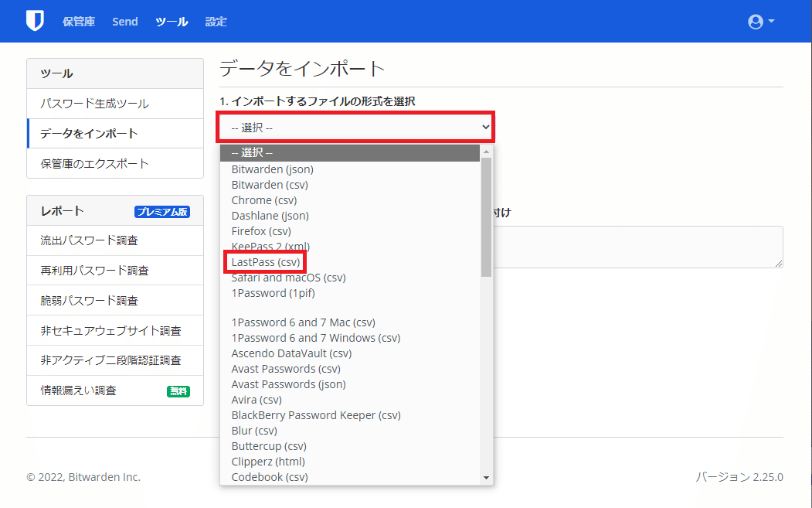Choose Codebook (csv) format
812x508 pixels.
tap(350, 477)
